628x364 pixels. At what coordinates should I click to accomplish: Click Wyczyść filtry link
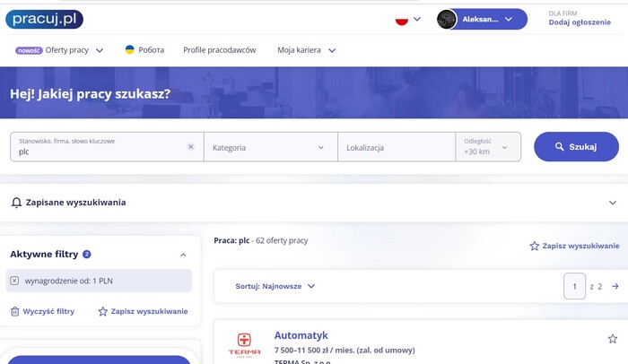42,311
